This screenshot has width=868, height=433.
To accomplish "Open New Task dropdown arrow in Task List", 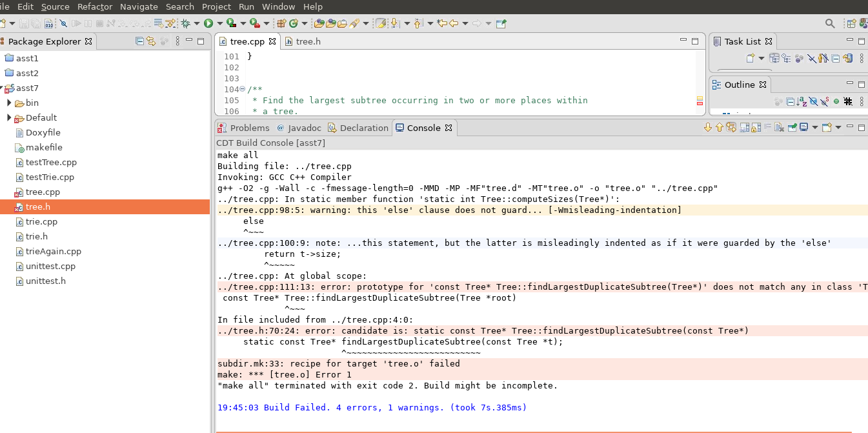I will tap(762, 58).
